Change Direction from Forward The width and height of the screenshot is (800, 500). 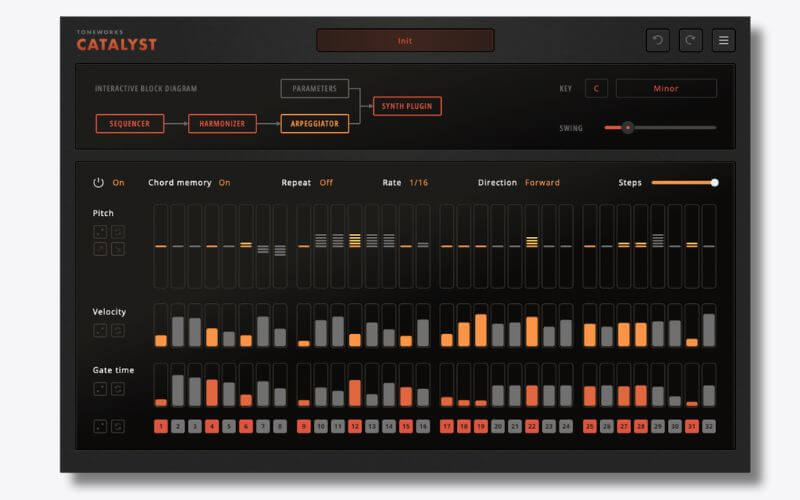[x=542, y=183]
